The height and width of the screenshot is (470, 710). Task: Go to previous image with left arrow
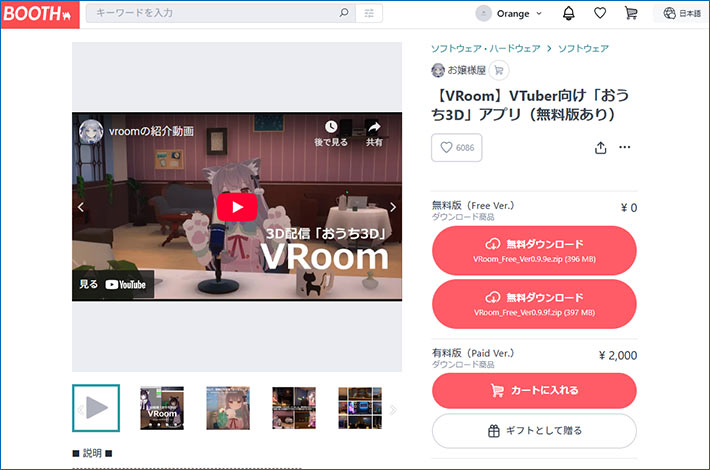tap(81, 207)
